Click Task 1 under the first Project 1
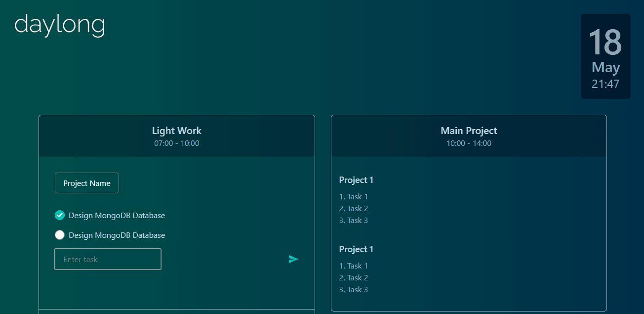The image size is (644, 314). pyautogui.click(x=354, y=197)
